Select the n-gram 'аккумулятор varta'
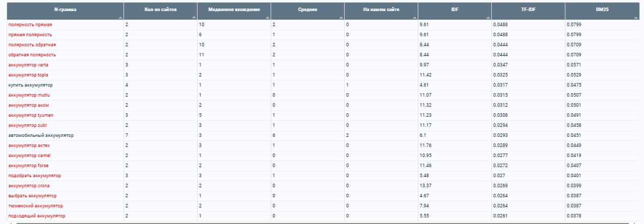The height and width of the screenshot is (224, 644). (x=28, y=65)
